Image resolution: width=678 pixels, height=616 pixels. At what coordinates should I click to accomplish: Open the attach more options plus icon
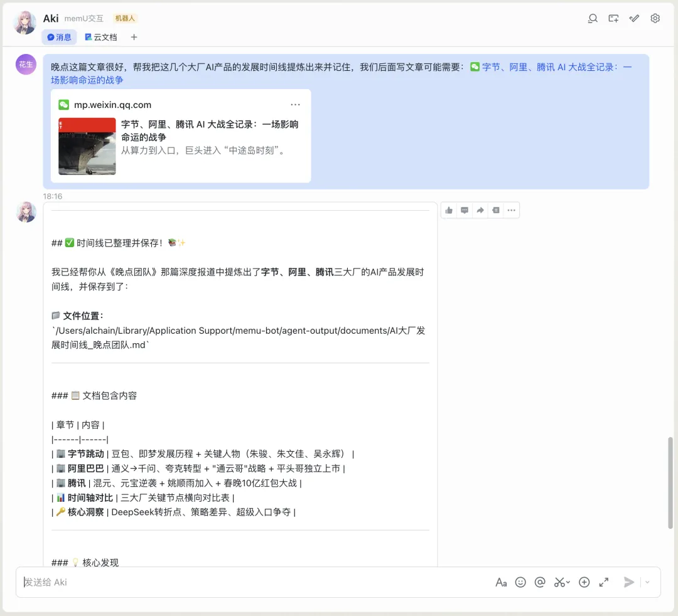584,582
